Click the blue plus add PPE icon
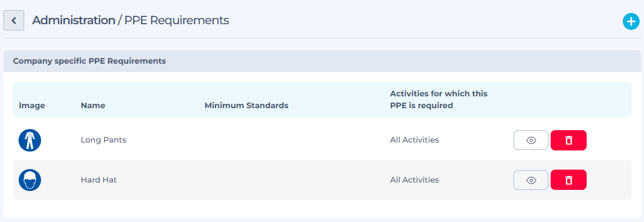The height and width of the screenshot is (222, 644). (x=631, y=21)
